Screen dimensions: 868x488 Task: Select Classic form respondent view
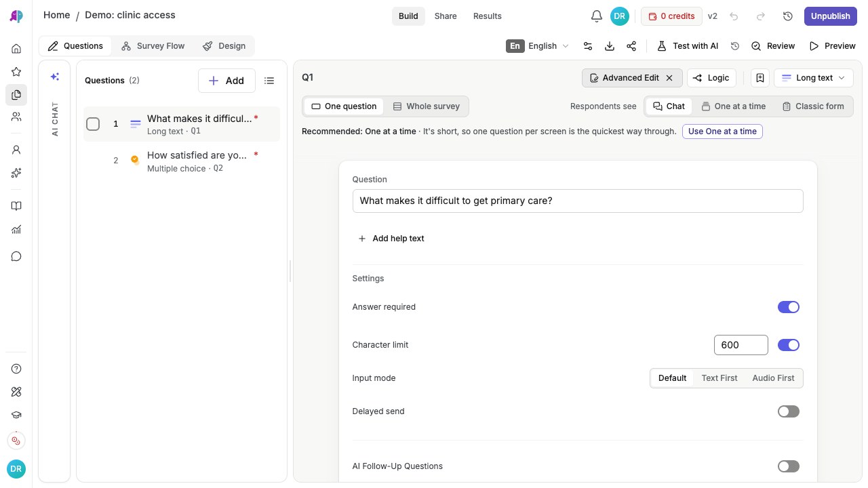812,106
